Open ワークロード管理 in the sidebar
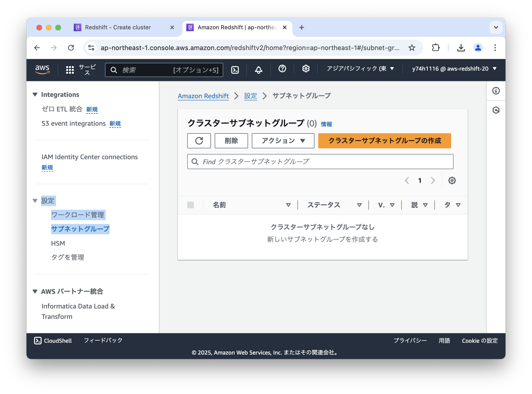The image size is (532, 394). coord(78,215)
